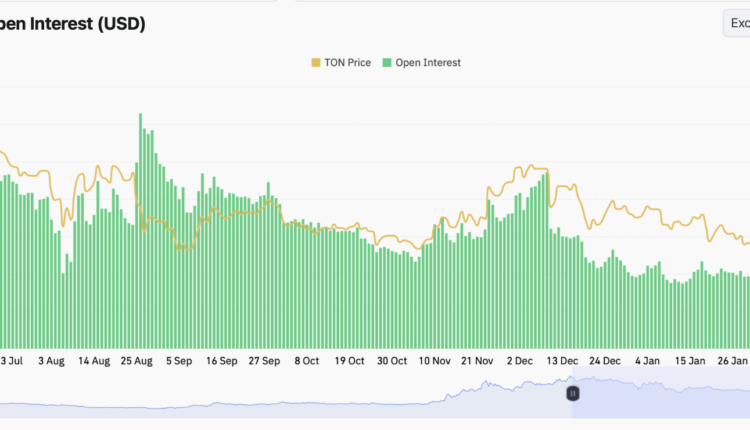Click the 26 Jan date axis label
The height and width of the screenshot is (430, 750).
[x=731, y=360]
